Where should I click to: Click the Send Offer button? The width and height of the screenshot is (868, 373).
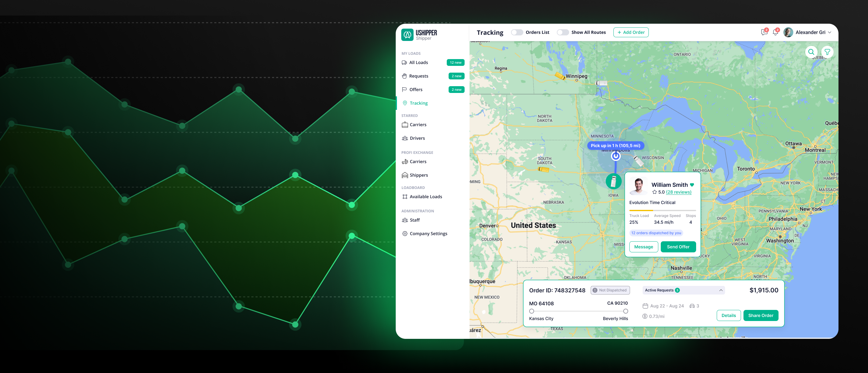678,247
